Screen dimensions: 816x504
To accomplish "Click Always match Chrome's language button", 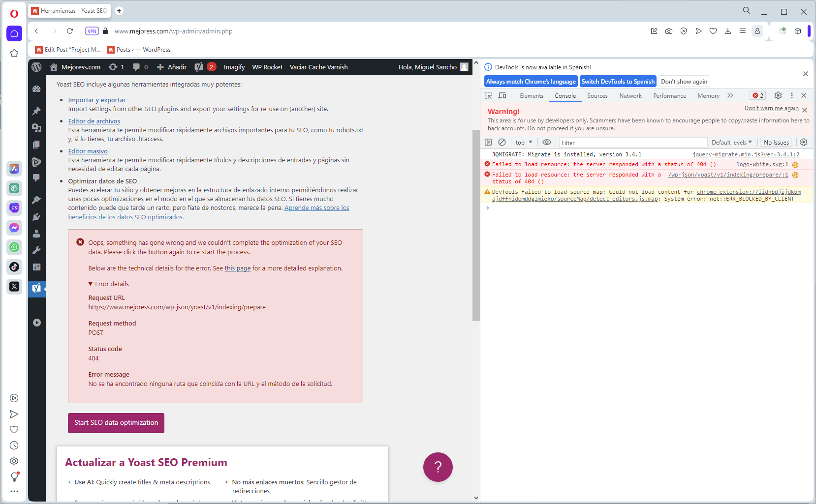I will 531,82.
